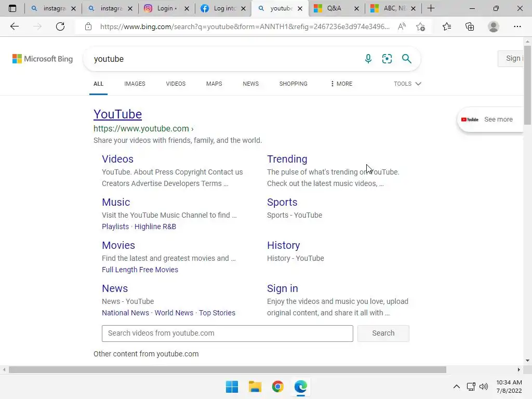Refresh the page with reload icon

pyautogui.click(x=60, y=26)
